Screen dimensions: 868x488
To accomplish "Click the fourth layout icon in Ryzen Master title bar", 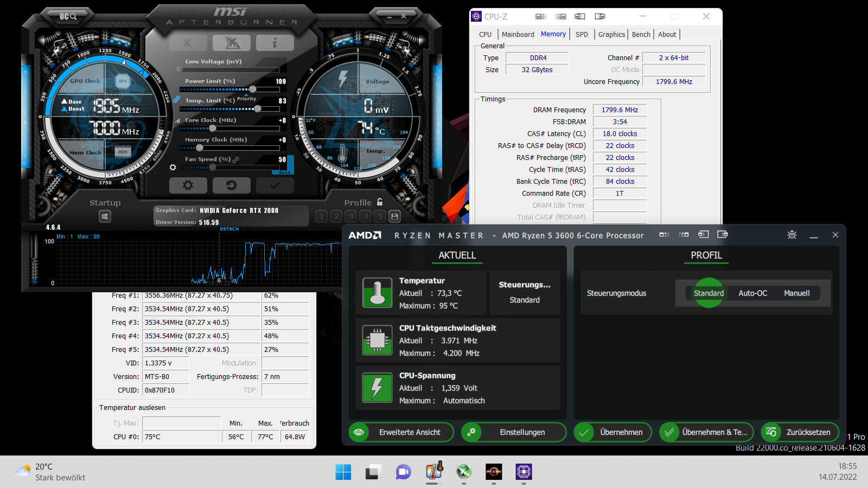I will point(723,234).
